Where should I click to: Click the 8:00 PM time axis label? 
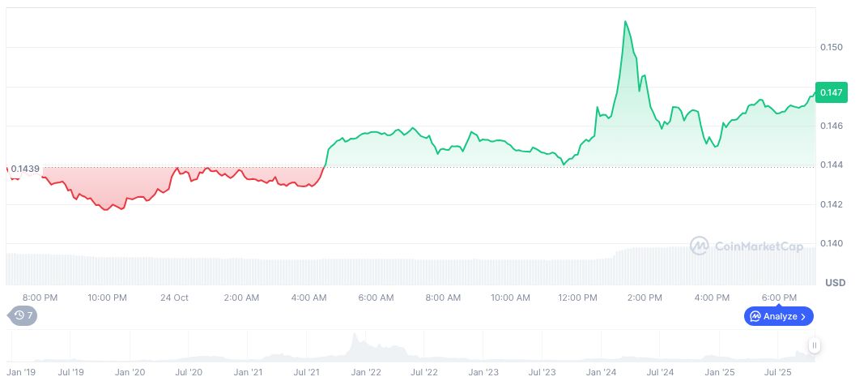(x=40, y=298)
